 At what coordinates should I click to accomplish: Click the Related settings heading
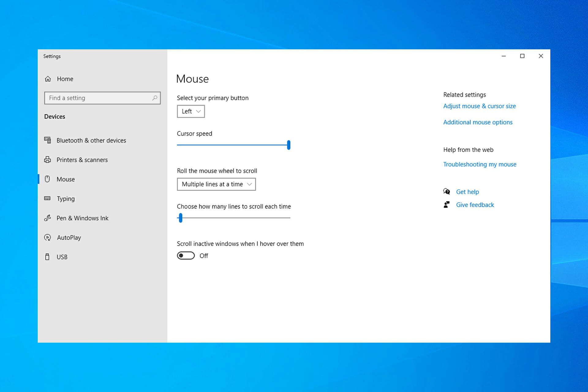click(x=465, y=95)
